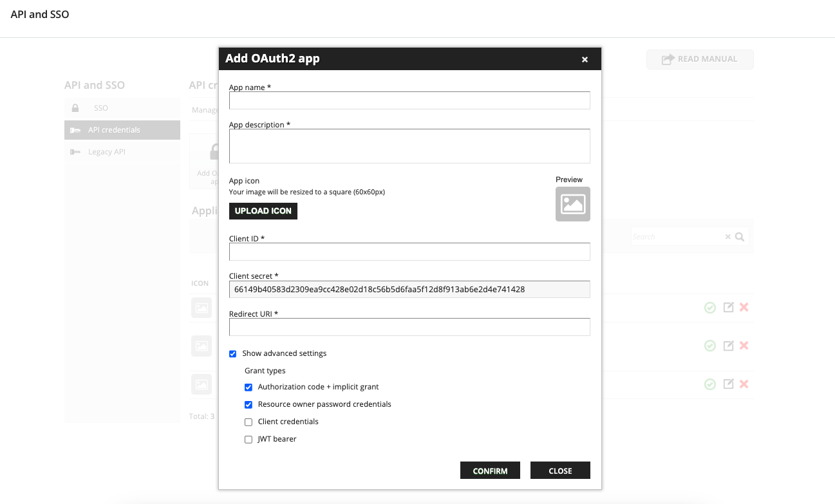Click the lock icon beside SSO

click(75, 107)
